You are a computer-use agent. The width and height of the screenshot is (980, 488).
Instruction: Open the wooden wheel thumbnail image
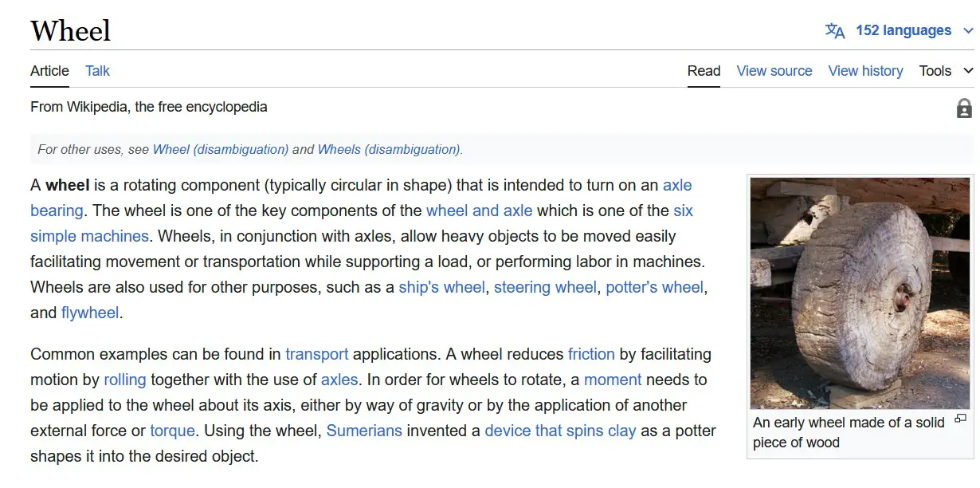tap(860, 293)
